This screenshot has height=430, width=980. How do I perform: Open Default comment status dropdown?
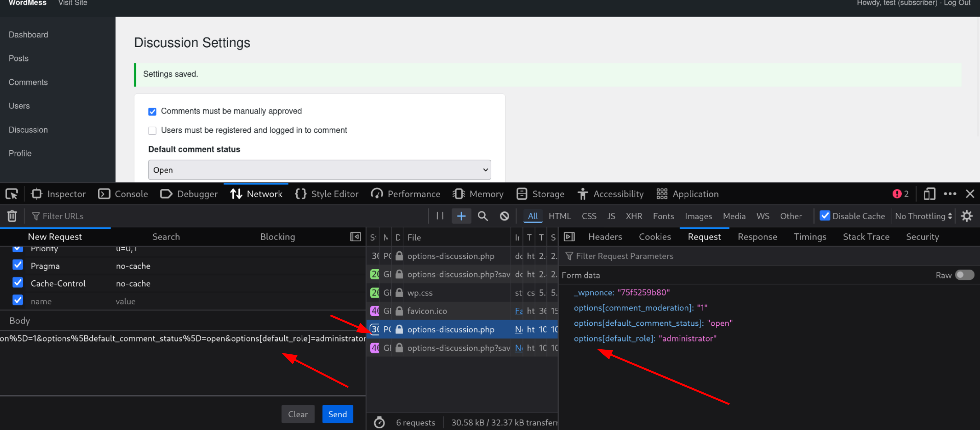[319, 170]
